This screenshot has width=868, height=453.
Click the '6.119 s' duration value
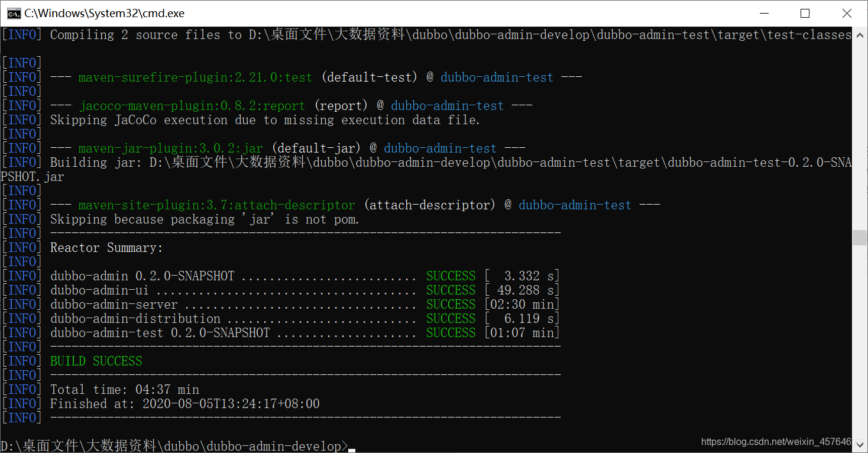(x=530, y=319)
